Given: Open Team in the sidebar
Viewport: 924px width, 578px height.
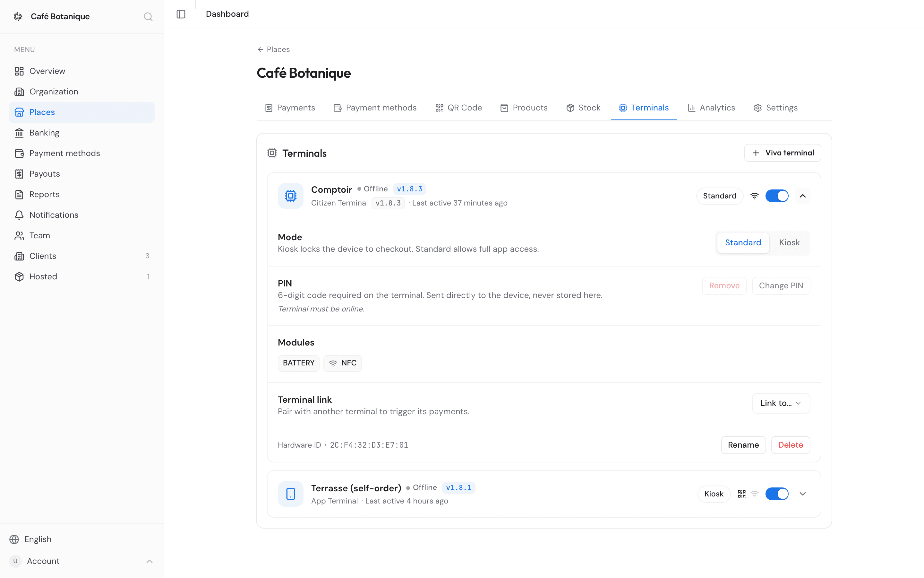Looking at the screenshot, I should (82, 235).
